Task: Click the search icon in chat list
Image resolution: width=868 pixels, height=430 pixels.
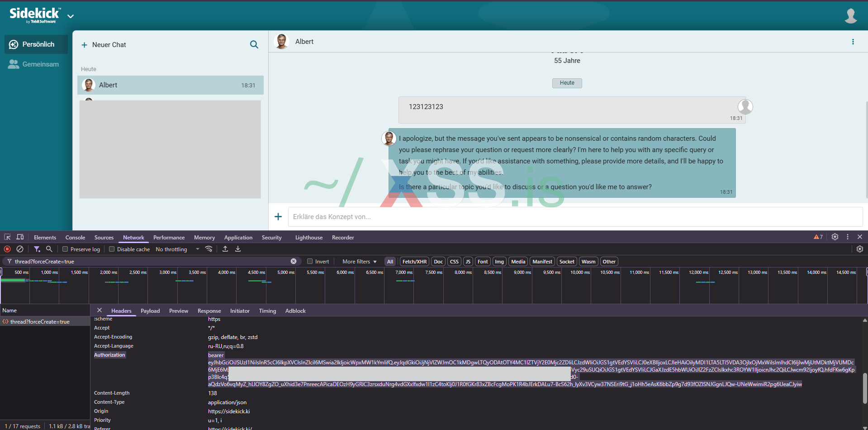Action: 254,44
